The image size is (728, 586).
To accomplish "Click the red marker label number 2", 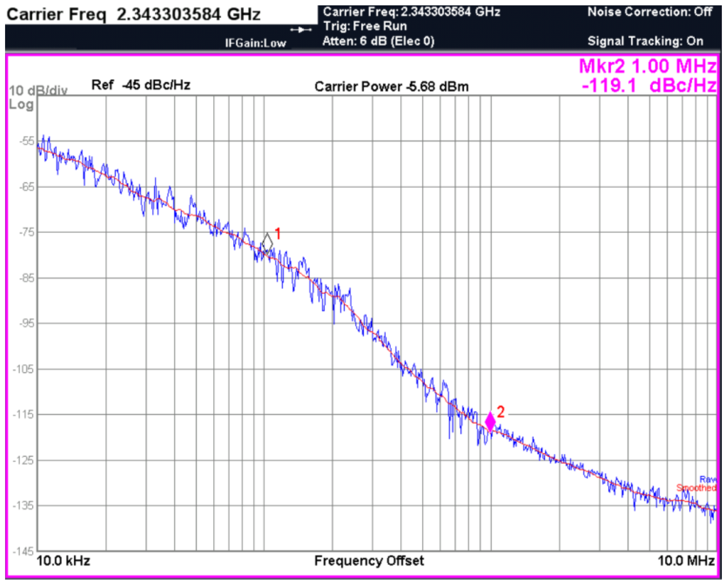I will (501, 412).
